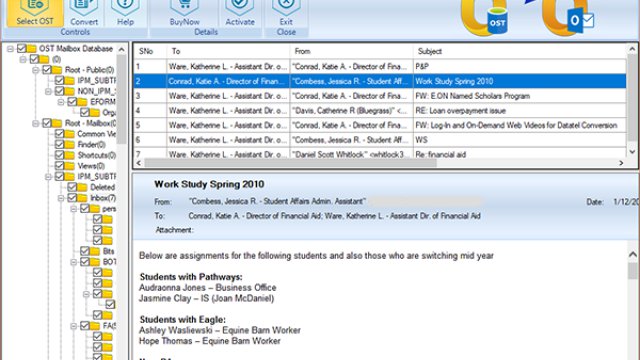Collapse the pers subfolder node
640x360 pixels.
[x=73, y=209]
